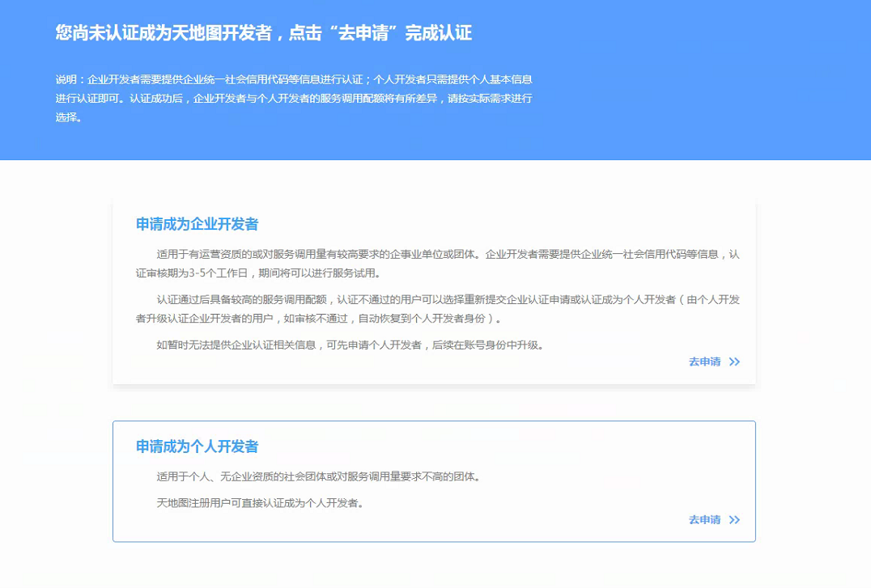
Task: Click 去申请 link under 申请成为企业开发者
Action: pos(704,362)
